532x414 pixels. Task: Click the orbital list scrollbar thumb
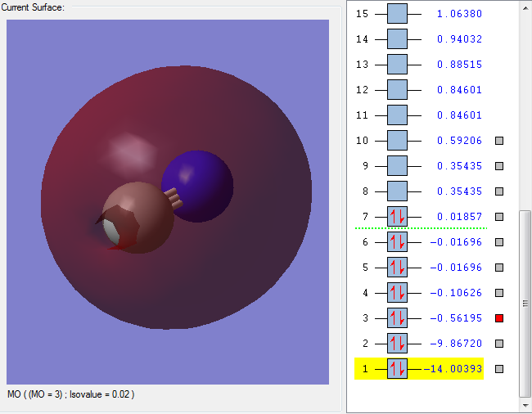525,304
